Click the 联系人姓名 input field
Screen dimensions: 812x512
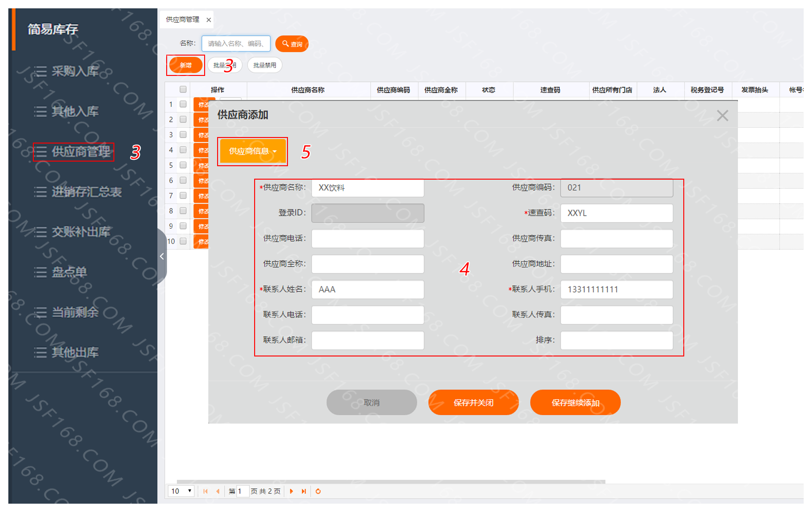coord(368,289)
